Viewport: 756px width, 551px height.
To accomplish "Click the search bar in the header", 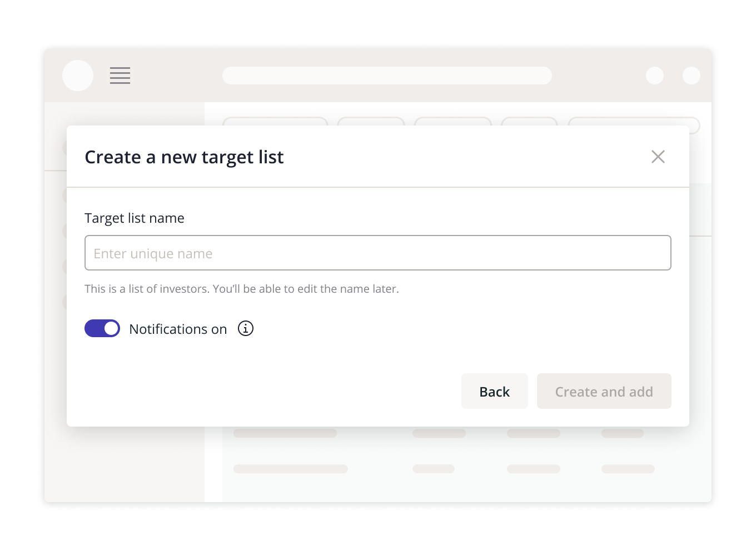I will pyautogui.click(x=387, y=76).
